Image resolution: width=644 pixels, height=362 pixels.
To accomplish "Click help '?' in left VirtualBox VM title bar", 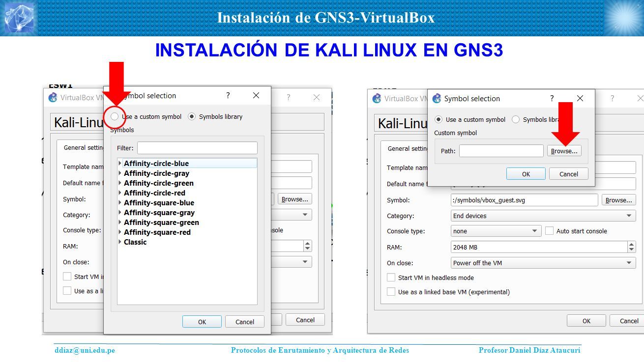I will [288, 97].
